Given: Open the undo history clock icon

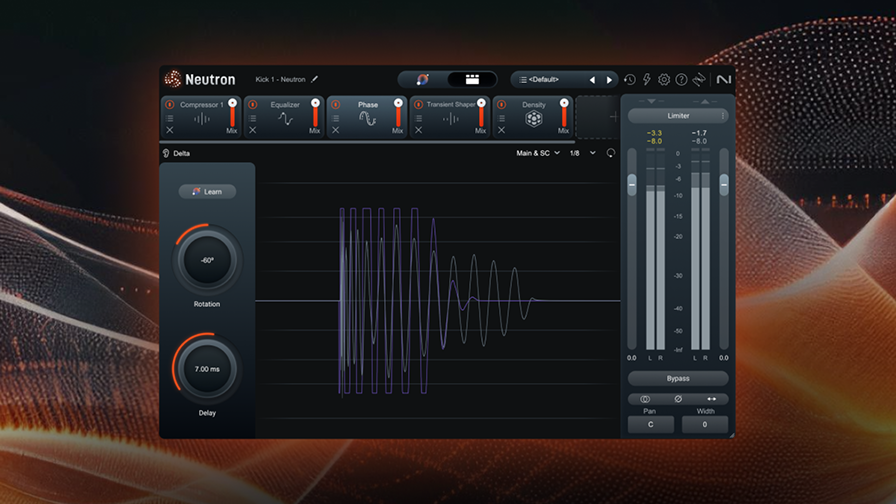Looking at the screenshot, I should (x=630, y=79).
